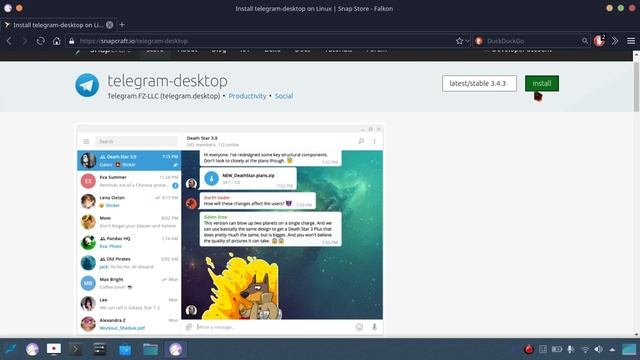Click the red recording tray icon
This screenshot has height=360, width=640.
[529, 349]
